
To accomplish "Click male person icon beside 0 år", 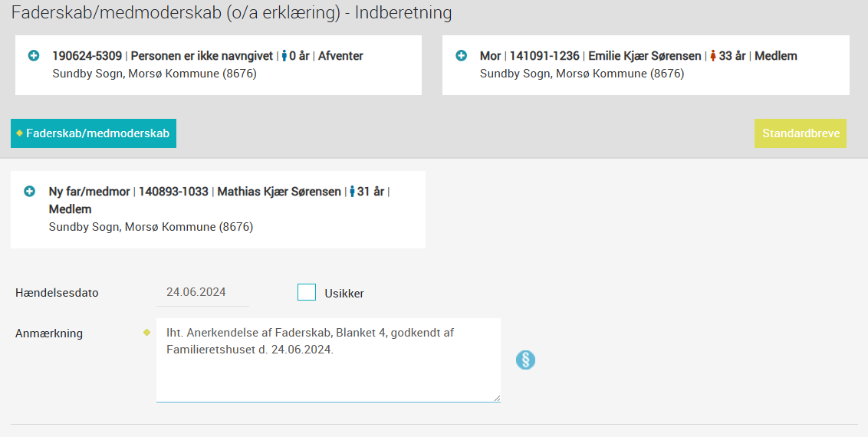I will point(284,56).
